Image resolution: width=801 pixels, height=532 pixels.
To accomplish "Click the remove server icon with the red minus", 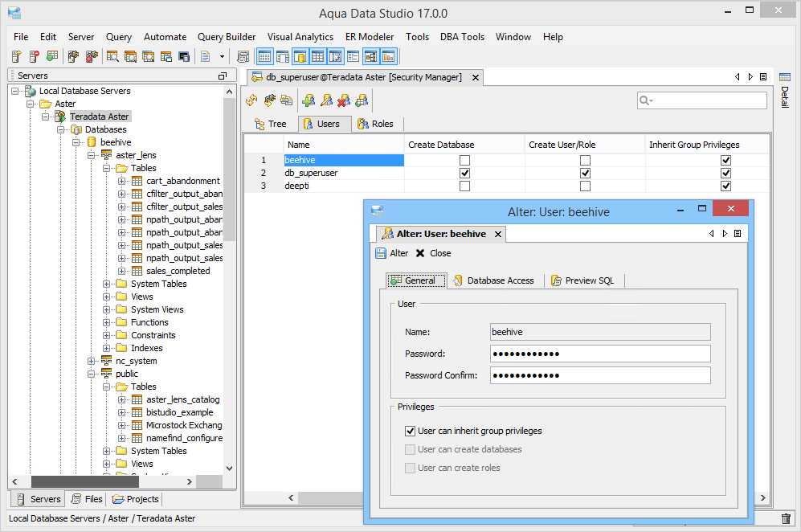I will coord(35,56).
